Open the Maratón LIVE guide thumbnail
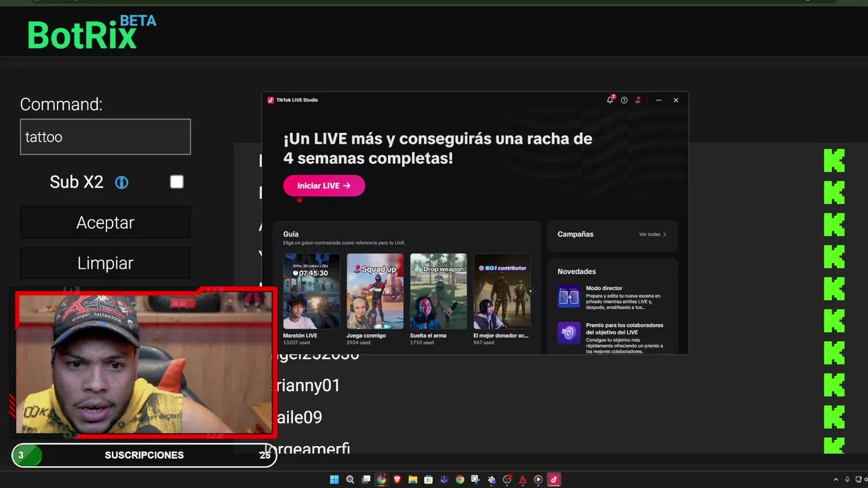Image resolution: width=868 pixels, height=488 pixels. tap(311, 291)
